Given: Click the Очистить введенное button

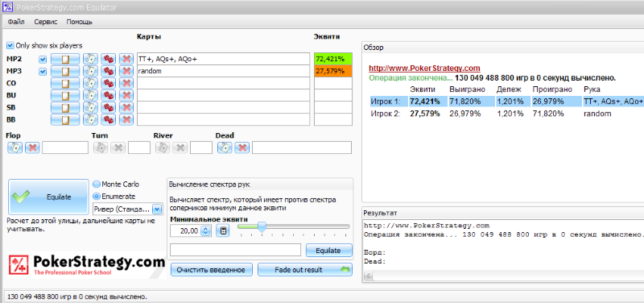Looking at the screenshot, I should [212, 270].
